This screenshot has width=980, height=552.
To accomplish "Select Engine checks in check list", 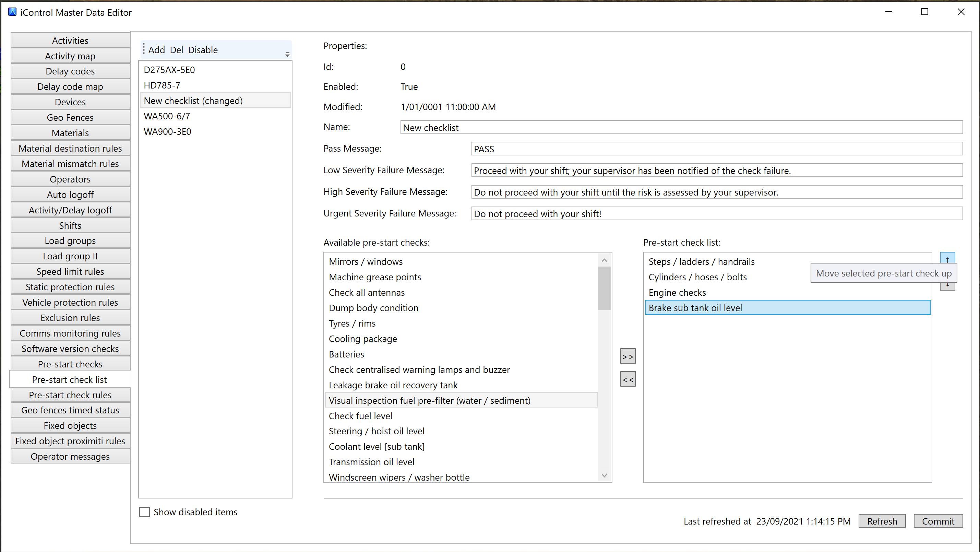I will (788, 292).
